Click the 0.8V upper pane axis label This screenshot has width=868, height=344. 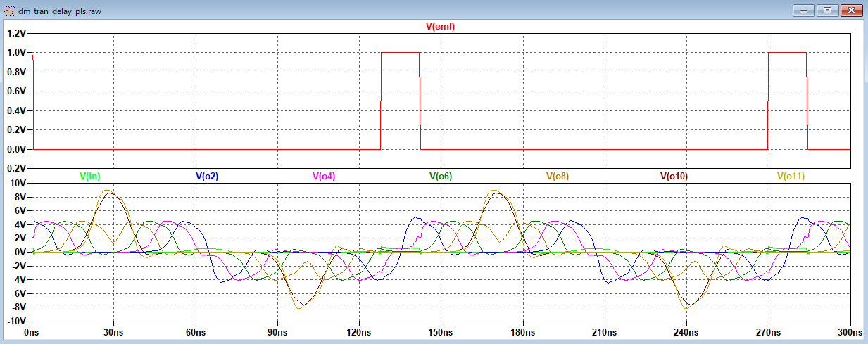tap(17, 72)
